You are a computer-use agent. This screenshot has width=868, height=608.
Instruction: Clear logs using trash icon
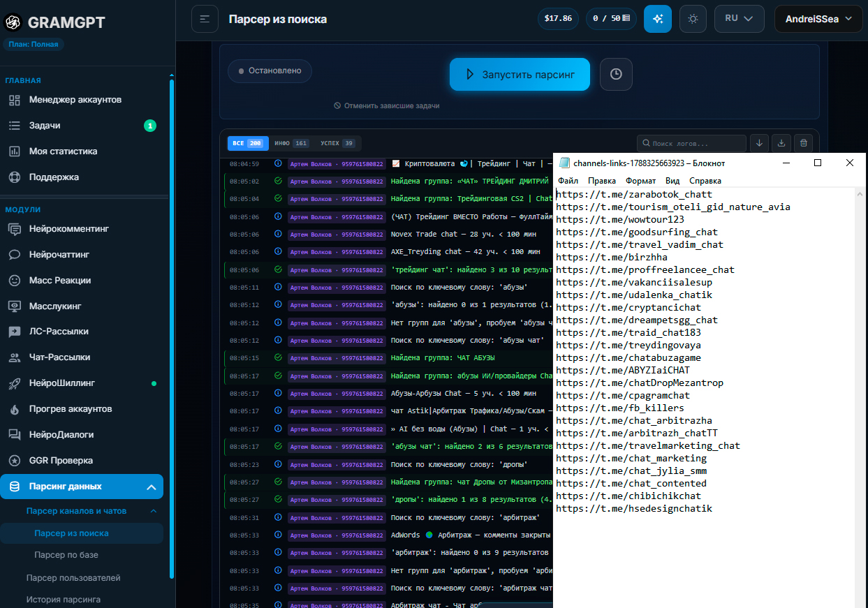point(804,143)
